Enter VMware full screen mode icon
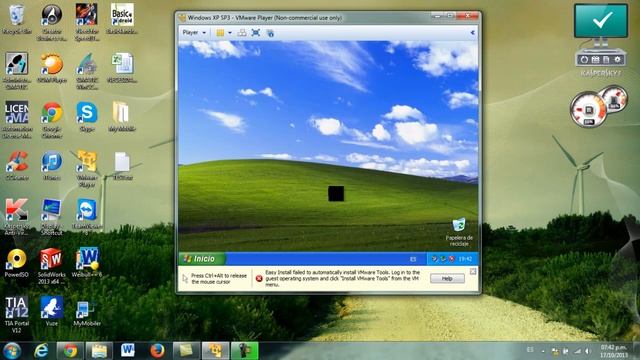The width and height of the screenshot is (640, 360). [x=256, y=33]
